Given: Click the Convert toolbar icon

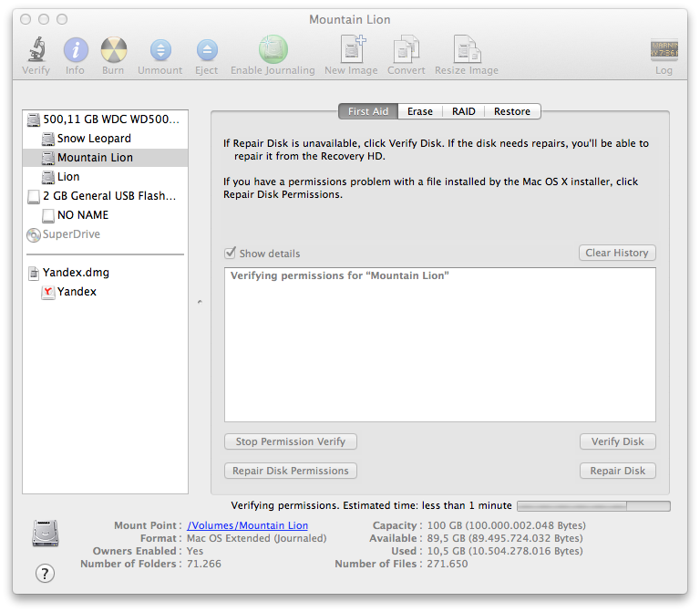Looking at the screenshot, I should 406,51.
